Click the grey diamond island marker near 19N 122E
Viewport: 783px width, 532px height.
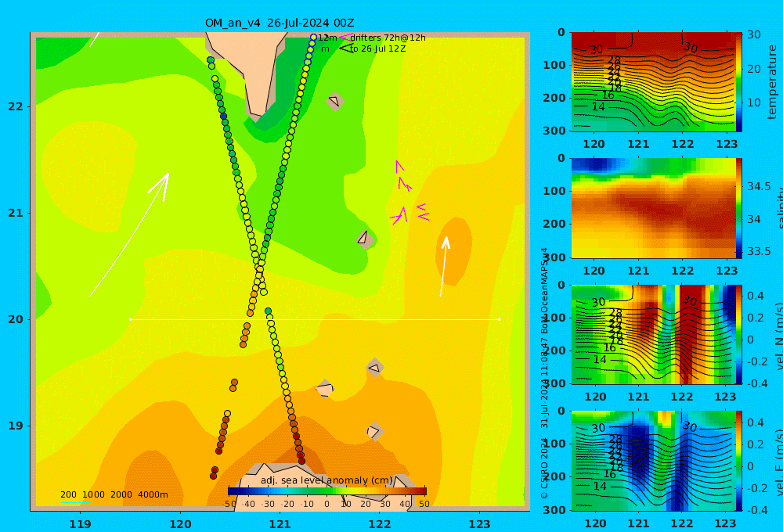[x=374, y=432]
